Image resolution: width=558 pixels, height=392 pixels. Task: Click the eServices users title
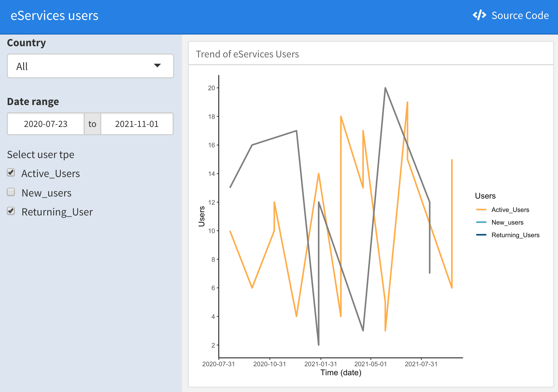pos(54,16)
